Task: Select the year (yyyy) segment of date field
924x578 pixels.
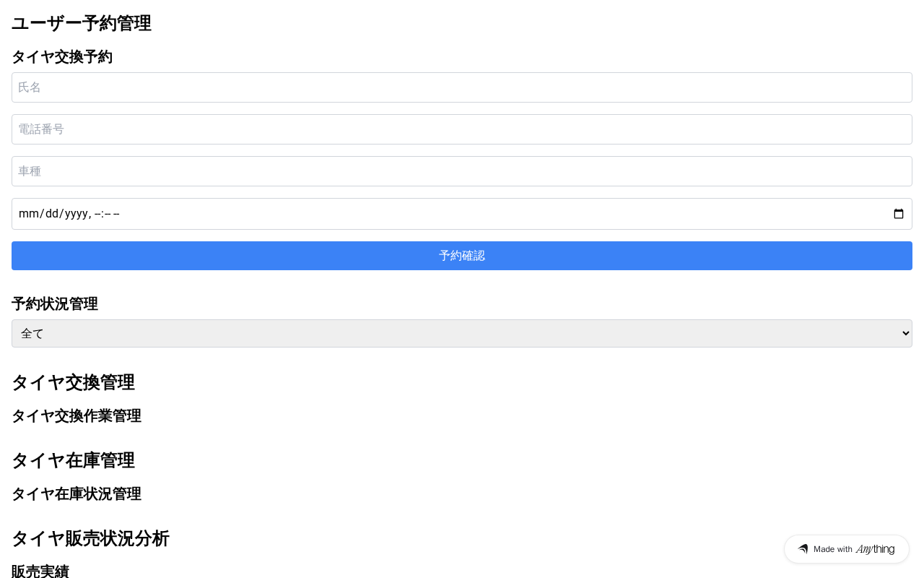Action: [76, 214]
